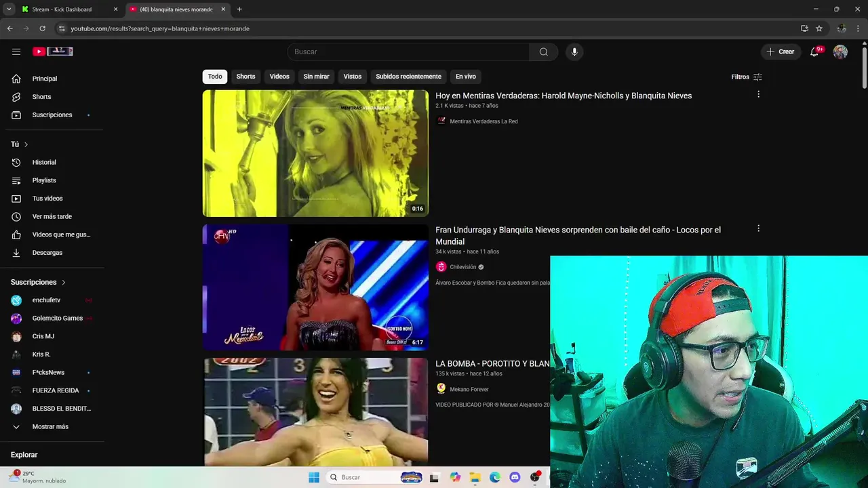
Task: Close the blanquita nieves morande tab
Action: click(223, 9)
